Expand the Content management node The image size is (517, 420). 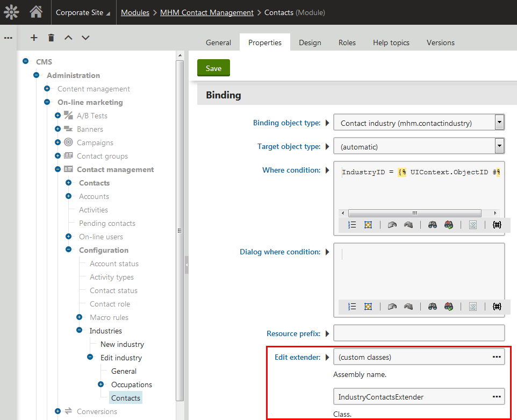[x=47, y=88]
